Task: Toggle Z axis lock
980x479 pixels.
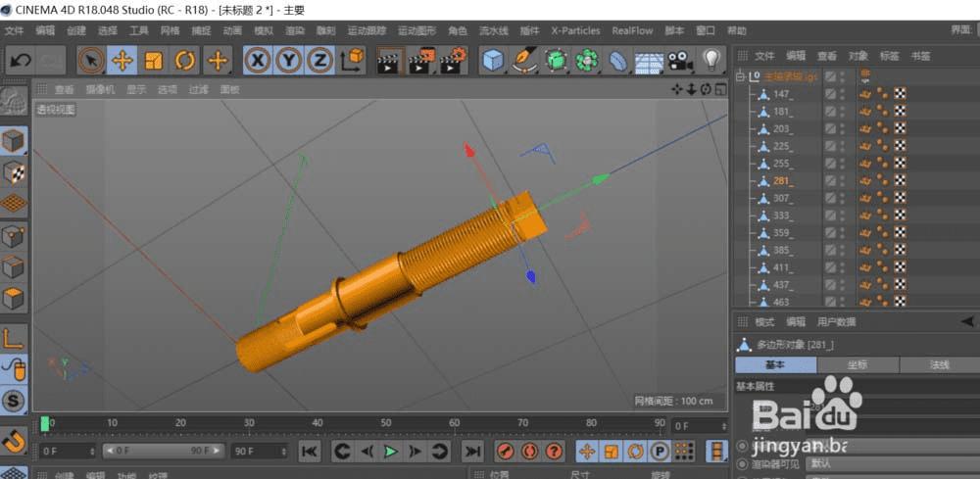Action: (x=320, y=61)
